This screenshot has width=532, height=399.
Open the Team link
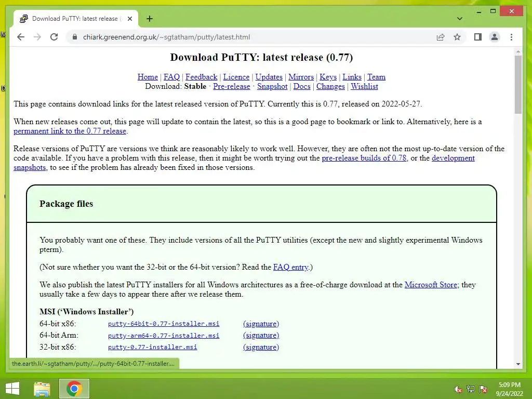[x=376, y=77]
